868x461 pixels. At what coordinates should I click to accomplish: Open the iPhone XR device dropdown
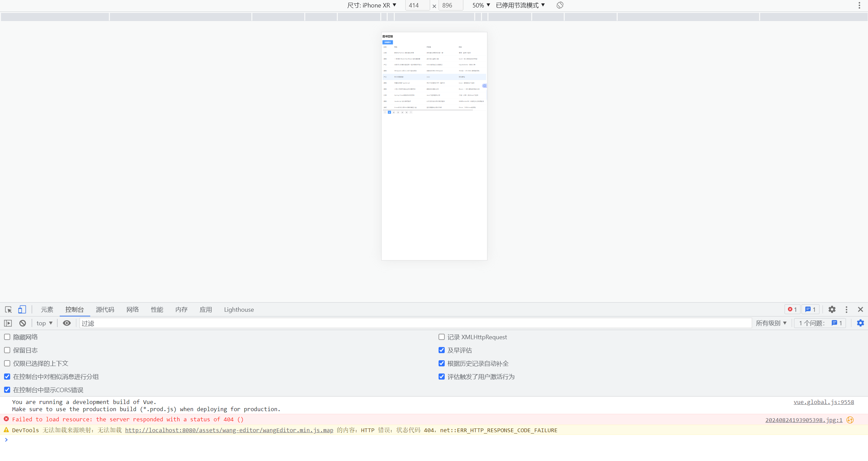tap(371, 5)
